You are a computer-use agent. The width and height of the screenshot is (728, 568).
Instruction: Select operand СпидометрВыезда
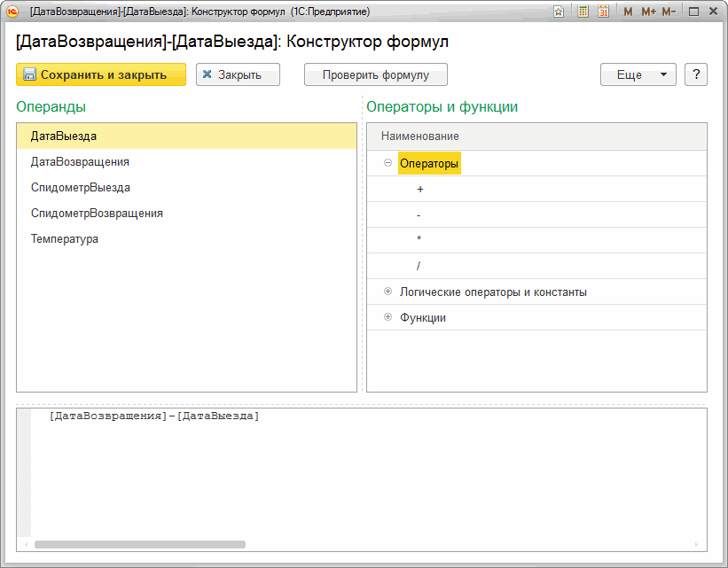coord(186,188)
